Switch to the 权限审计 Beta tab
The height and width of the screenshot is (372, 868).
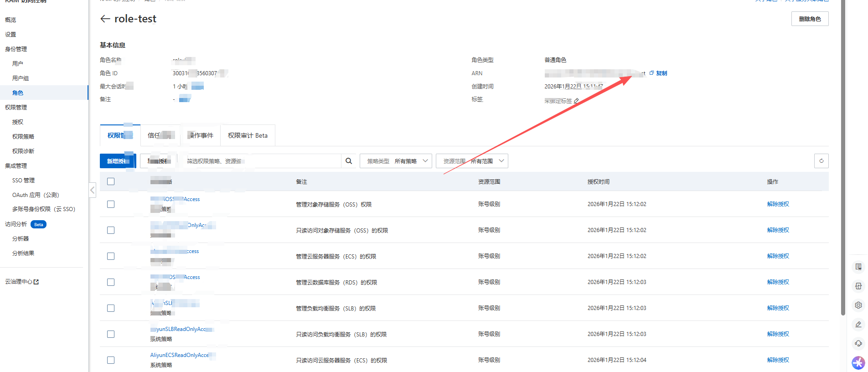248,135
